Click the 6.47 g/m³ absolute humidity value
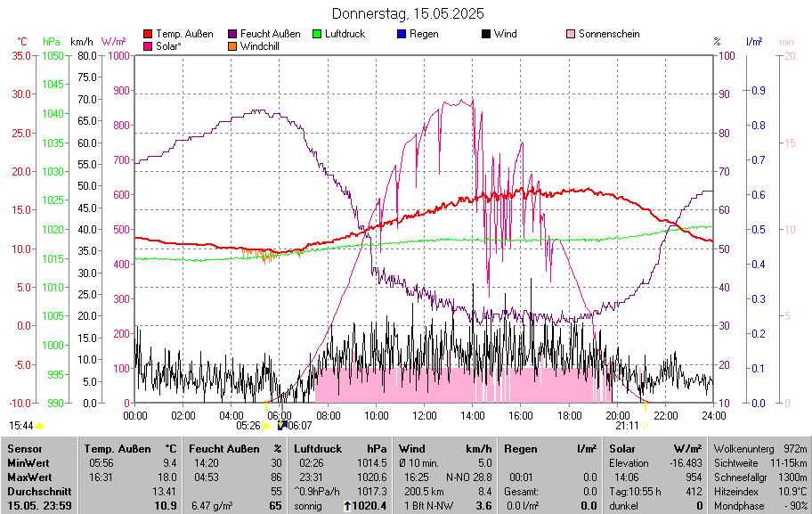This screenshot has width=812, height=514. 212,506
